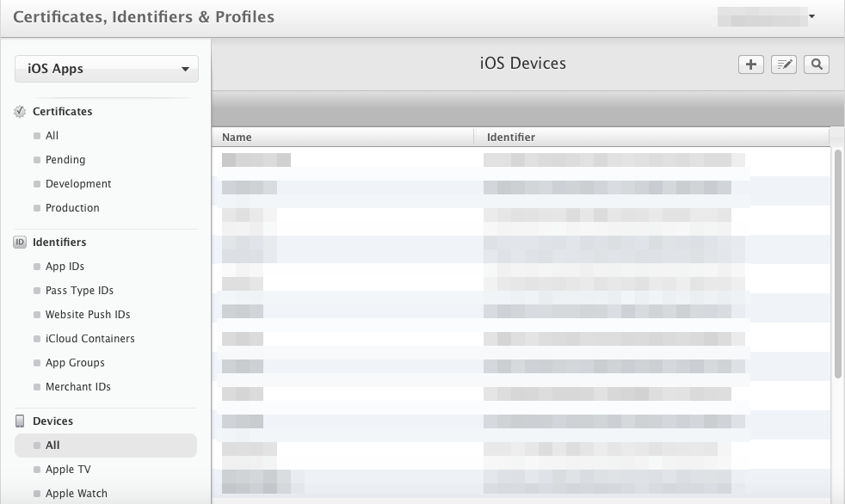Select Apple TV under Devices
Viewport: 845px width, 504px height.
(68, 470)
